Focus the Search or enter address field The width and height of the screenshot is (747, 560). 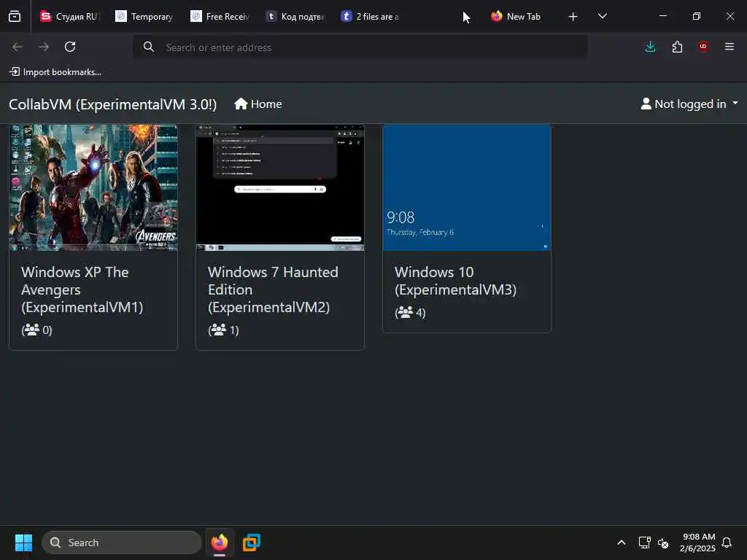pos(360,47)
